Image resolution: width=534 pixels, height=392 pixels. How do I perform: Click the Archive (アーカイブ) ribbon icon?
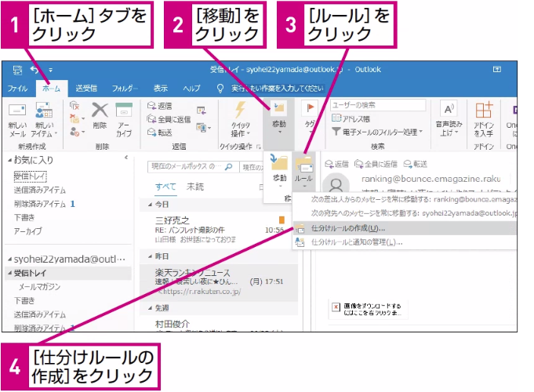tap(124, 111)
